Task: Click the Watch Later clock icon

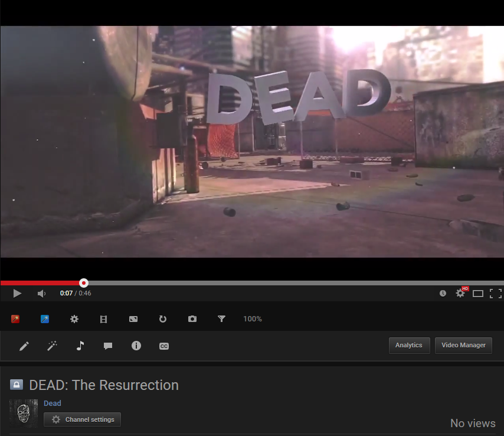Action: coord(443,294)
